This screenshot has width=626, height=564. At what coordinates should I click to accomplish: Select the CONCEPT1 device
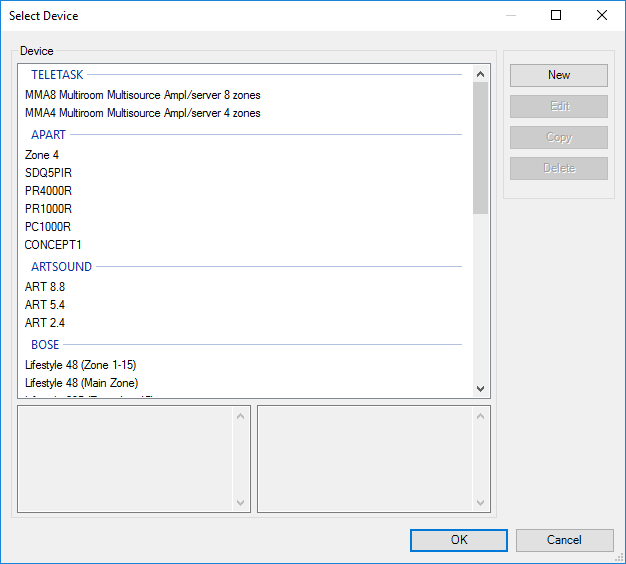[53, 245]
